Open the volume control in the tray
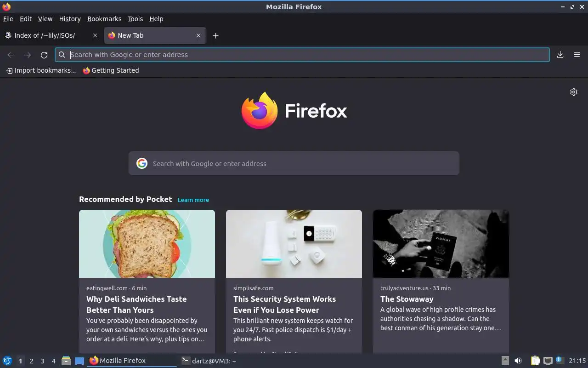Image resolution: width=588 pixels, height=368 pixels. pyautogui.click(x=518, y=361)
